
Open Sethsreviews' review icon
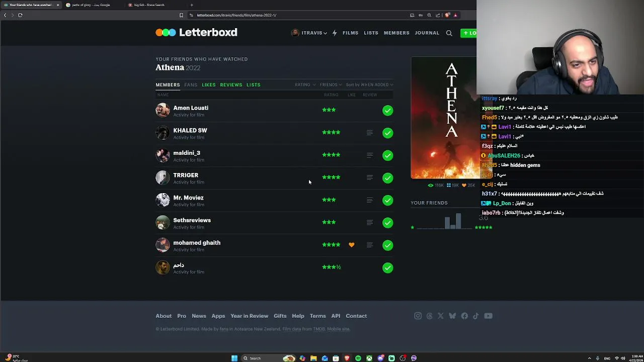(369, 222)
